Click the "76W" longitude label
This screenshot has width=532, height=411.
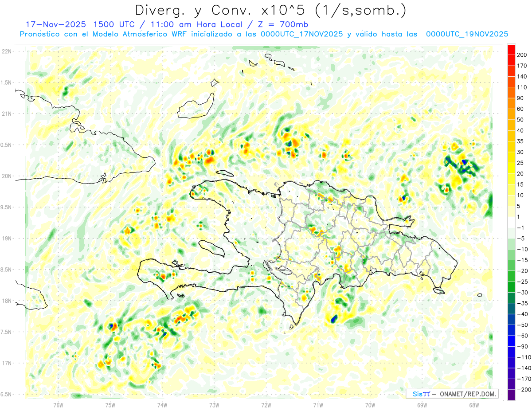coord(58,405)
